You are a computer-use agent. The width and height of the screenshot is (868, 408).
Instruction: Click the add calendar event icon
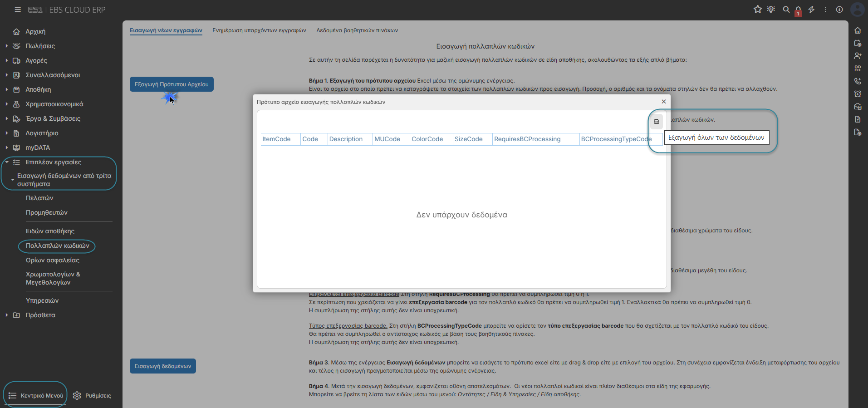tap(858, 43)
